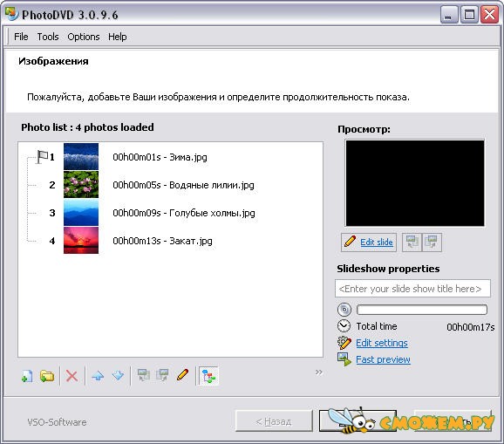Select the Закат.jpg thumbnail
Screen dimensions: 504x444
81,241
